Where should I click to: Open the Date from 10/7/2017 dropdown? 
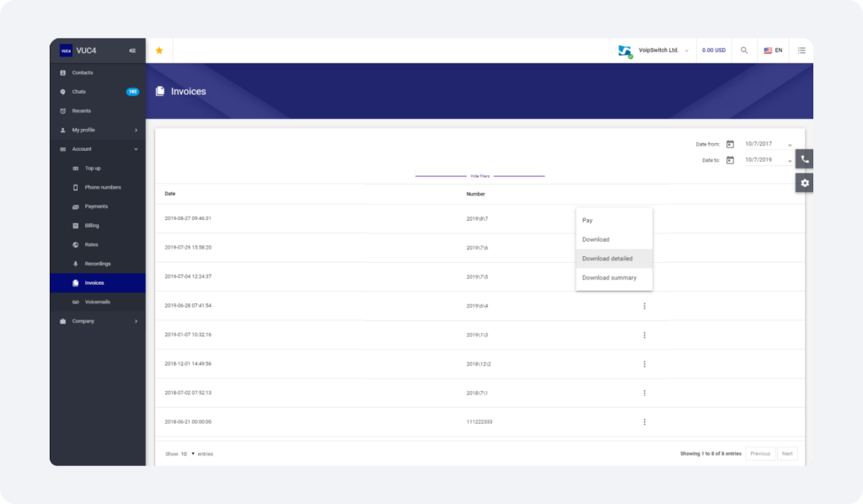coord(769,144)
